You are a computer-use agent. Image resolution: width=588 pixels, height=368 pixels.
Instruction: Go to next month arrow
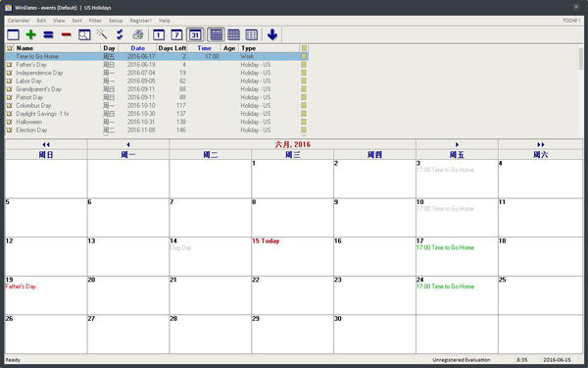point(457,144)
